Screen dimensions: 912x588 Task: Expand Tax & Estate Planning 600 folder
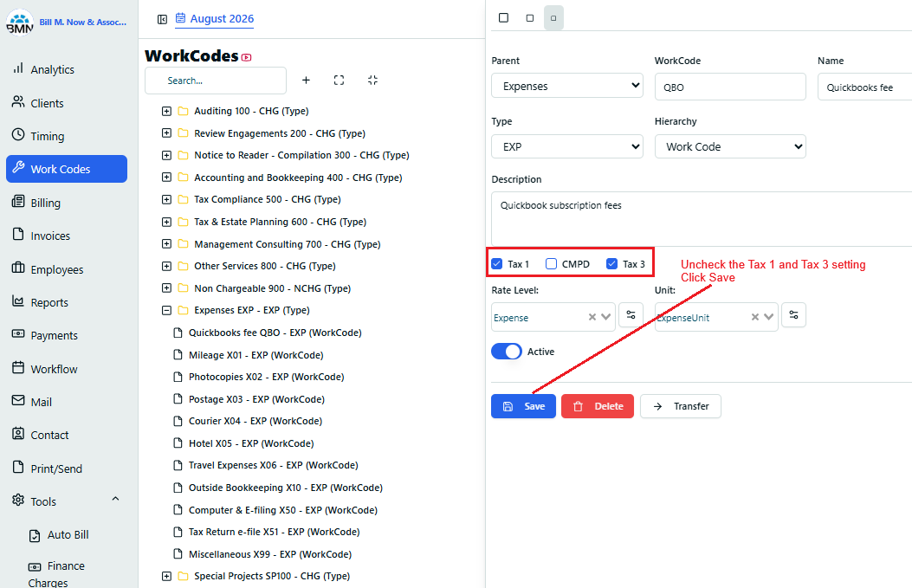point(166,222)
